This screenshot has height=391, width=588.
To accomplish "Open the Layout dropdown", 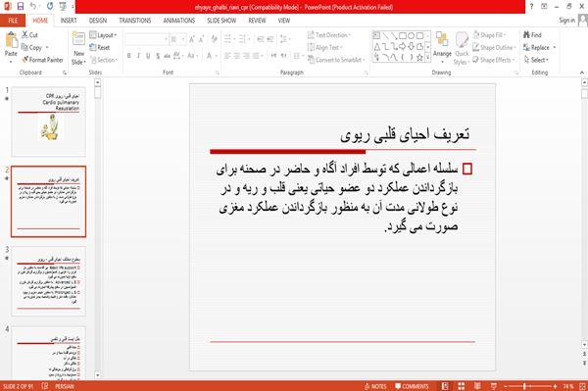I will point(103,35).
